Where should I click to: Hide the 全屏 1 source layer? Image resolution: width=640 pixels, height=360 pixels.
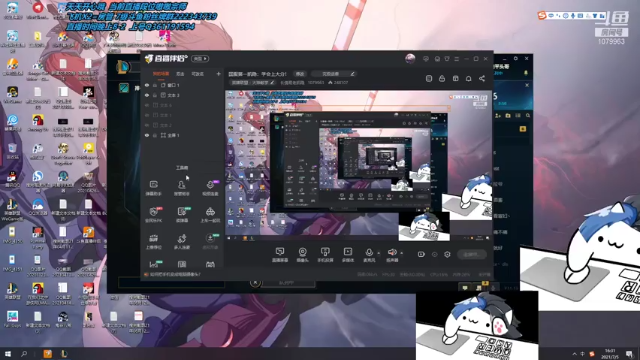tap(147, 135)
